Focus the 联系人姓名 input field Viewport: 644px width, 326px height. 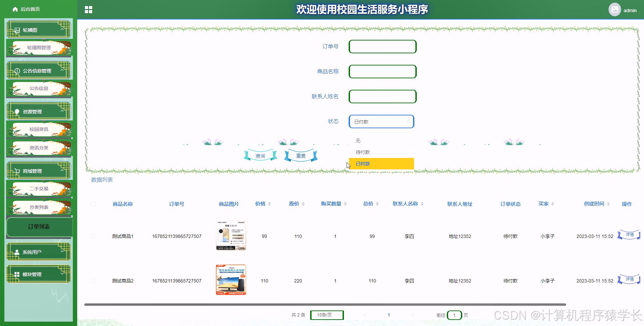383,97
